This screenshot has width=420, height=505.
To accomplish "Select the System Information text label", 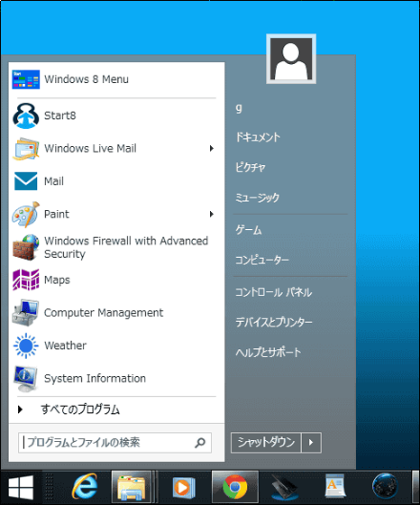I will (95, 379).
